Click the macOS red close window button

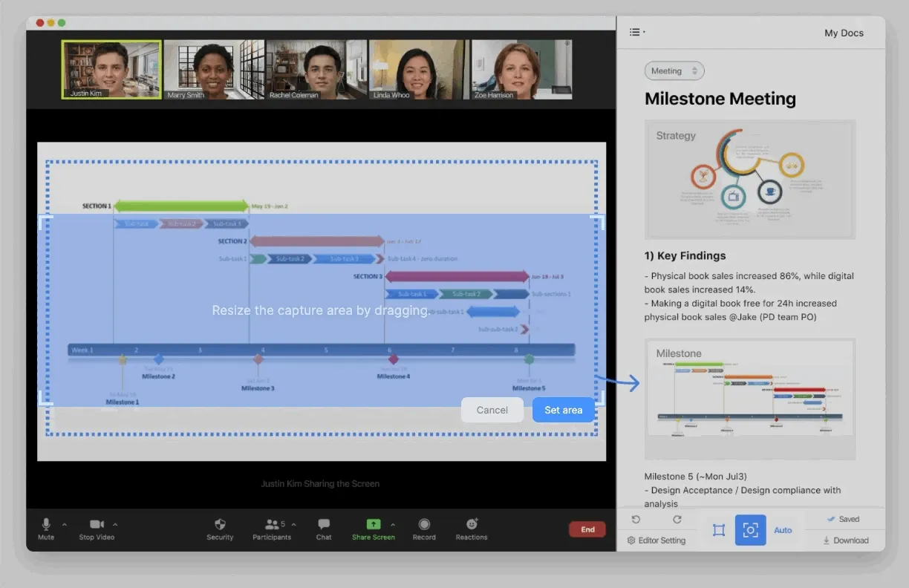pyautogui.click(x=40, y=23)
